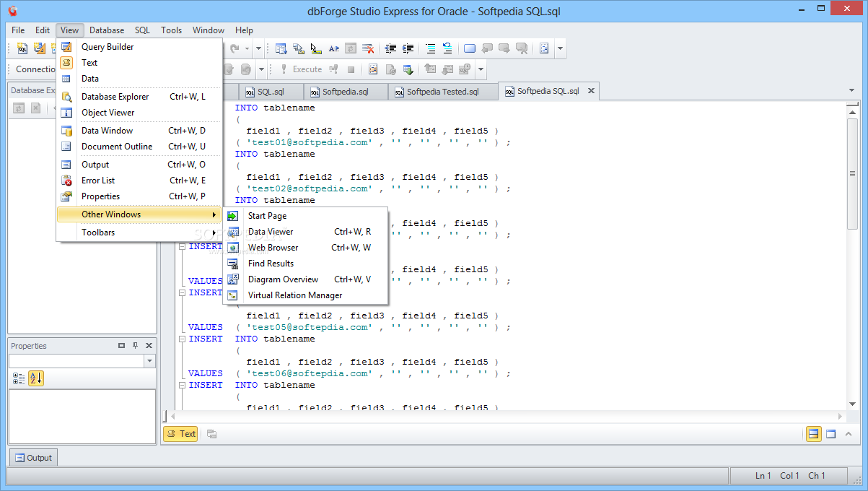868x491 pixels.
Task: Switch to the Softpedia Tested.sql tab
Action: click(442, 92)
